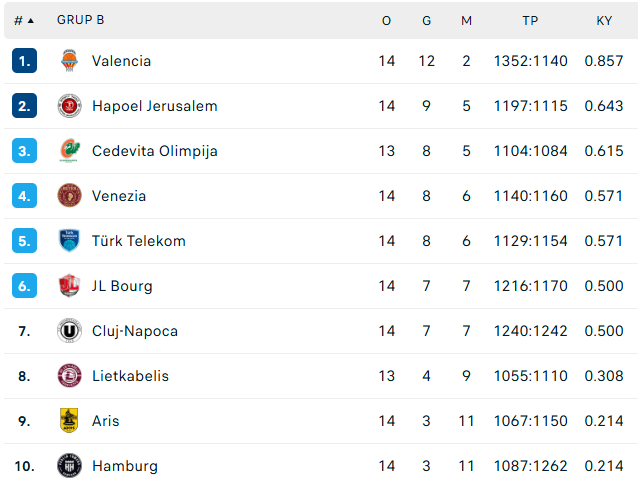638x486 pixels.
Task: Click the dark blue rank 1 badge
Action: pyautogui.click(x=24, y=61)
